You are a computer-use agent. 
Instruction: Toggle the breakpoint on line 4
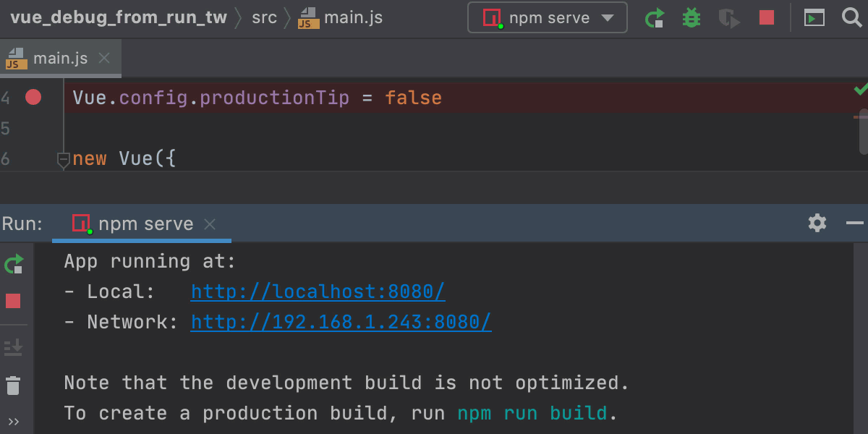point(33,98)
